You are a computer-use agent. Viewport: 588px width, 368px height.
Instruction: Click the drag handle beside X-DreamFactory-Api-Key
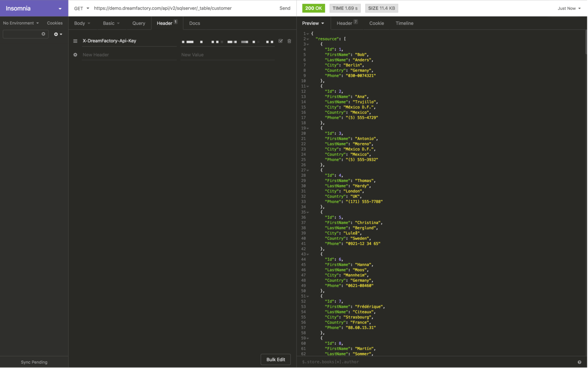(x=75, y=41)
